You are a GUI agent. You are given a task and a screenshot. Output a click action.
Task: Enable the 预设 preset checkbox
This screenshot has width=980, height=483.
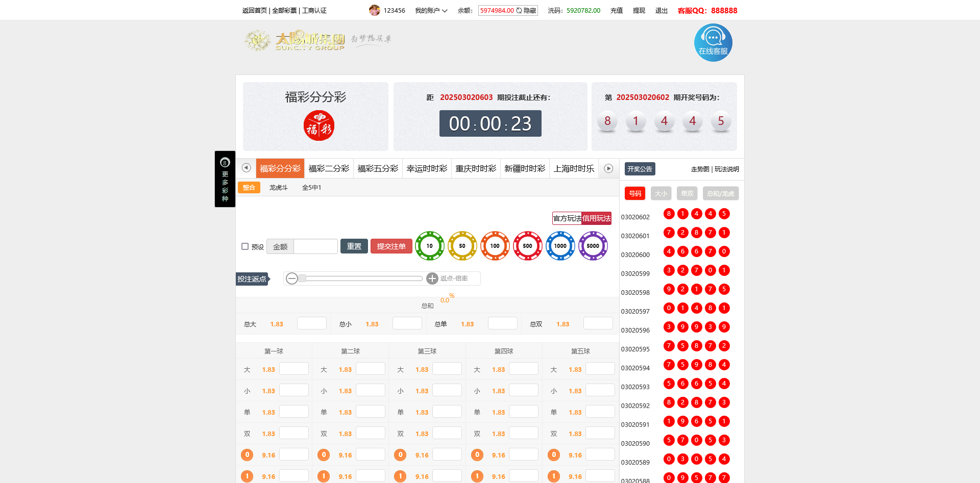pyautogui.click(x=245, y=246)
